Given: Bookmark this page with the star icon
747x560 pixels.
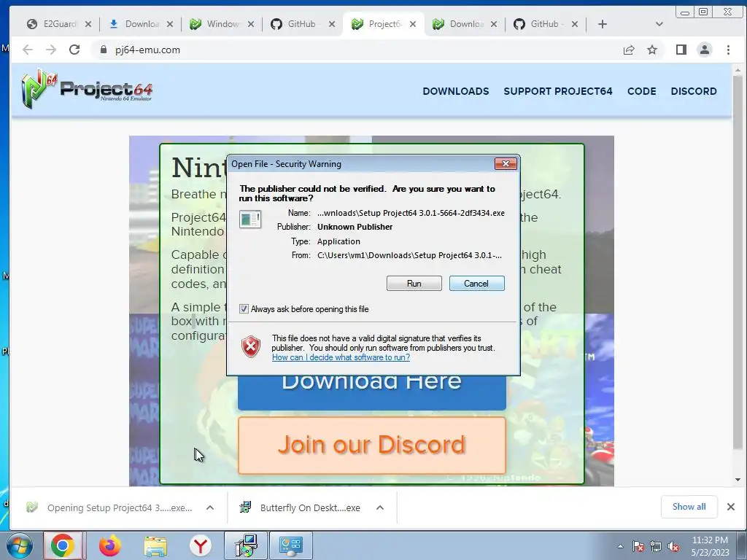Looking at the screenshot, I should [x=652, y=50].
